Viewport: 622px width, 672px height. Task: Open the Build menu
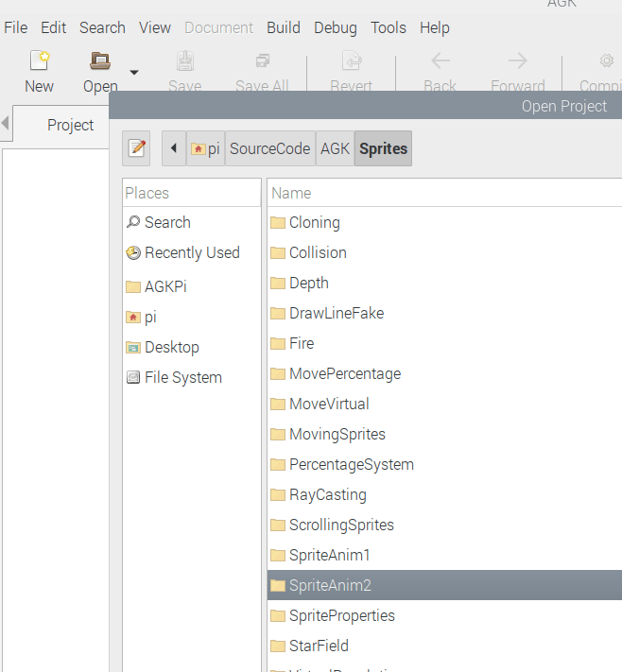[x=285, y=27]
